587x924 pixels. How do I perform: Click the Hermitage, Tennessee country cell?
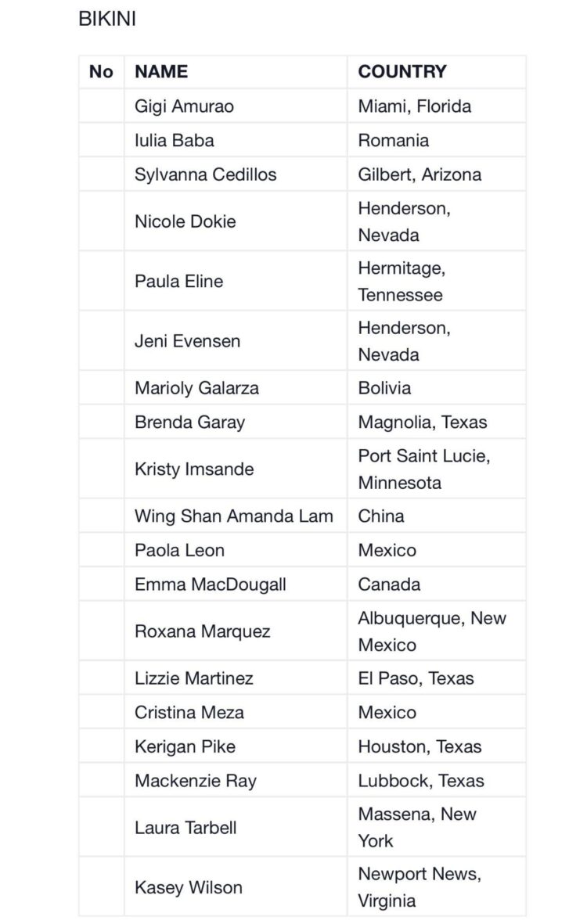402,282
